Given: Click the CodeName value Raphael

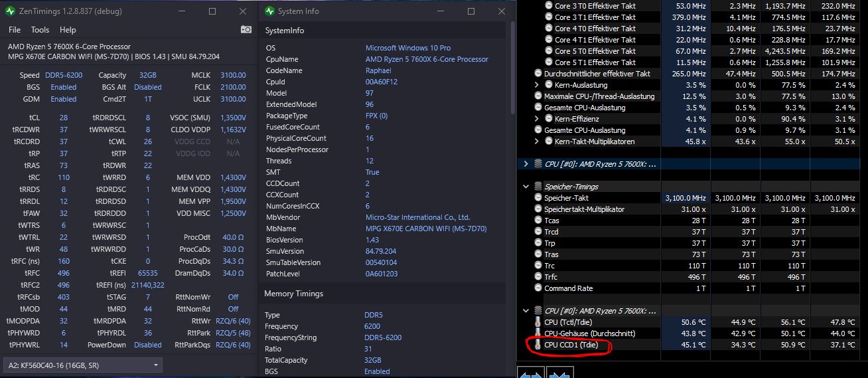Looking at the screenshot, I should click(378, 70).
